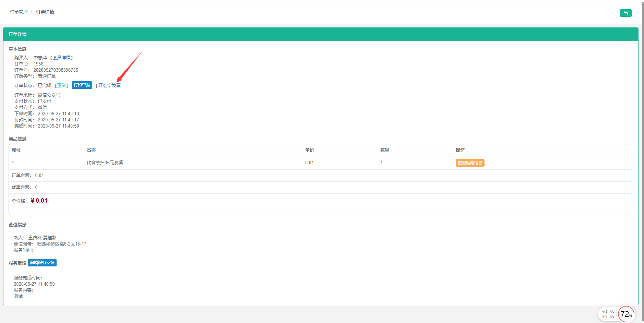644x323 pixels.
Task: Click the vertical scrollbar on right edge
Action: click(643, 161)
